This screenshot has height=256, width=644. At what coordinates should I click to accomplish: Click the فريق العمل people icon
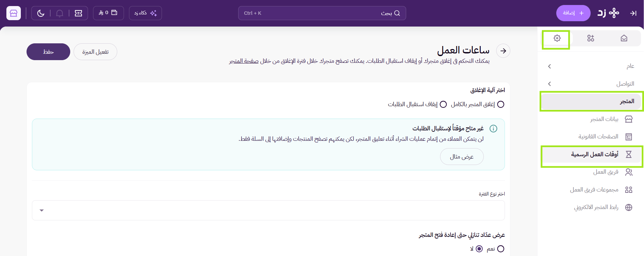(x=629, y=172)
